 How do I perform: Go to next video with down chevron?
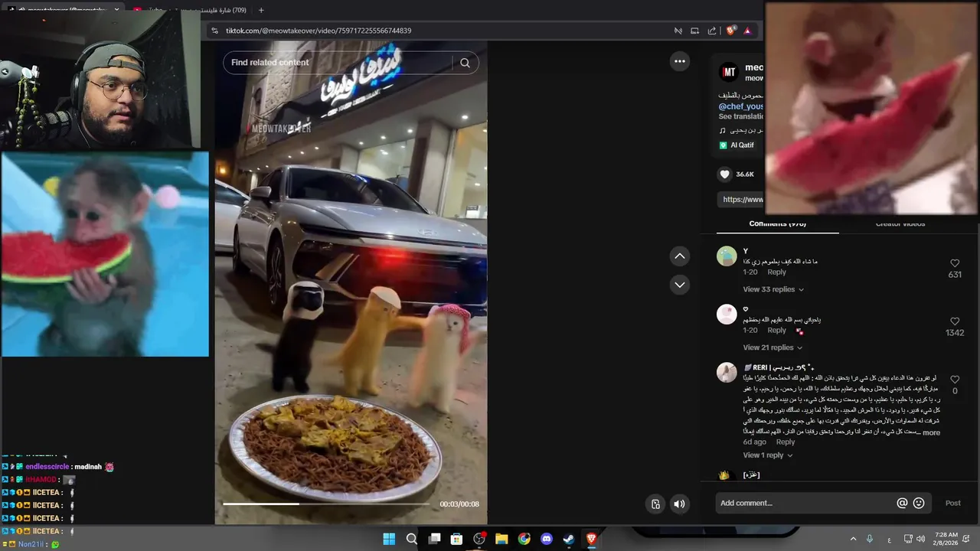pyautogui.click(x=680, y=285)
